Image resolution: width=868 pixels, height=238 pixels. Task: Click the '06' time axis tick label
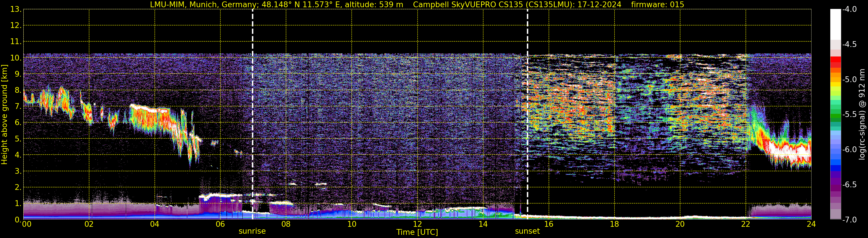(220, 224)
